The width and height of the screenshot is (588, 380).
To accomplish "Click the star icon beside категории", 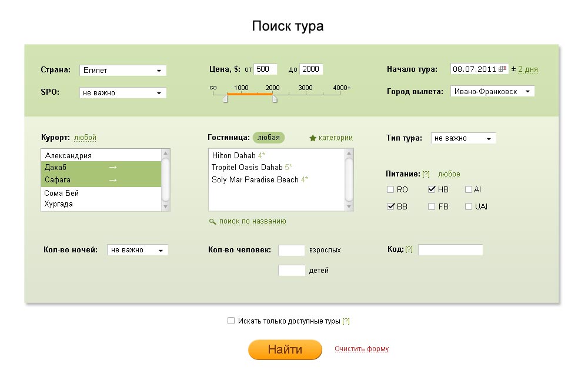I will point(313,138).
